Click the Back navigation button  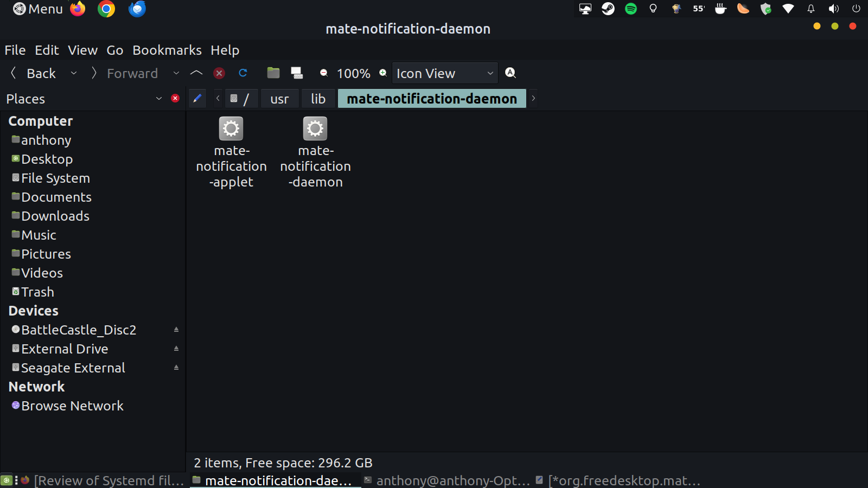(x=34, y=73)
